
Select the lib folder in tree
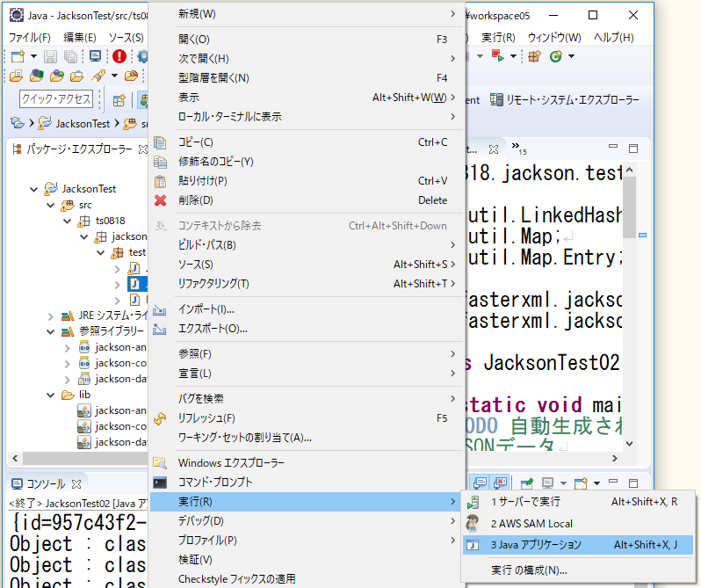84,395
